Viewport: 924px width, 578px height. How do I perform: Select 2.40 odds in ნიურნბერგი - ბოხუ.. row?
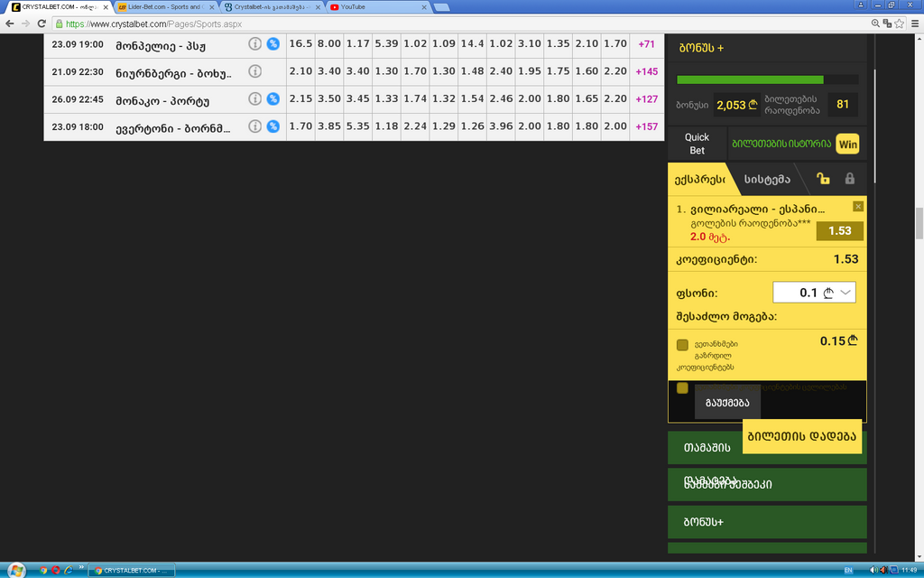pos(501,71)
